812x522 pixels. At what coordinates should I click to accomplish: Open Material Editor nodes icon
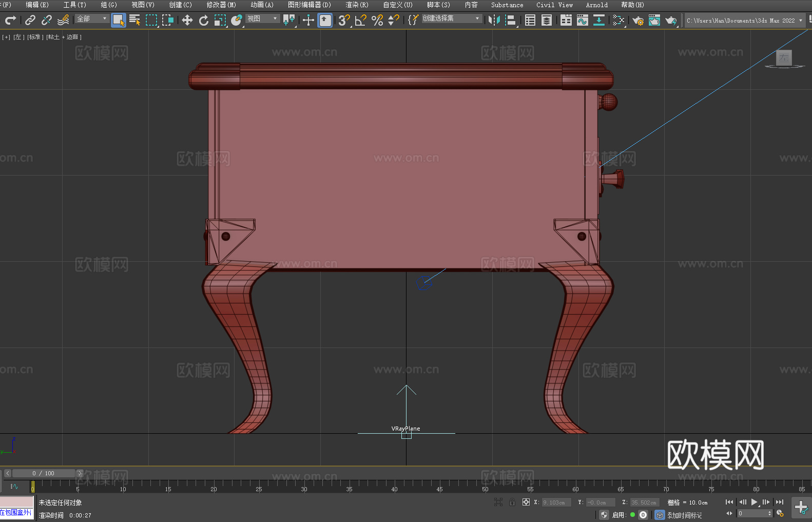[618, 20]
